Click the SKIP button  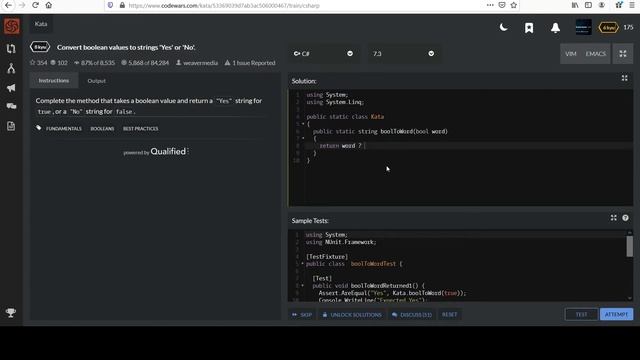(x=302, y=315)
